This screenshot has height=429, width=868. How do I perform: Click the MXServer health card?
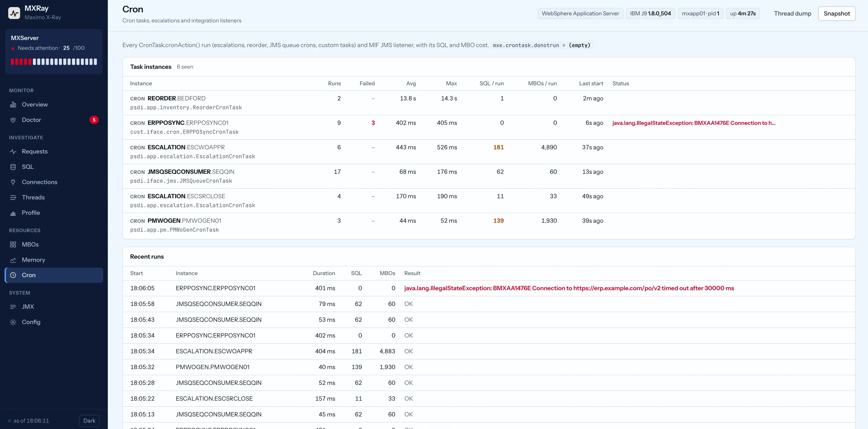pos(54,51)
